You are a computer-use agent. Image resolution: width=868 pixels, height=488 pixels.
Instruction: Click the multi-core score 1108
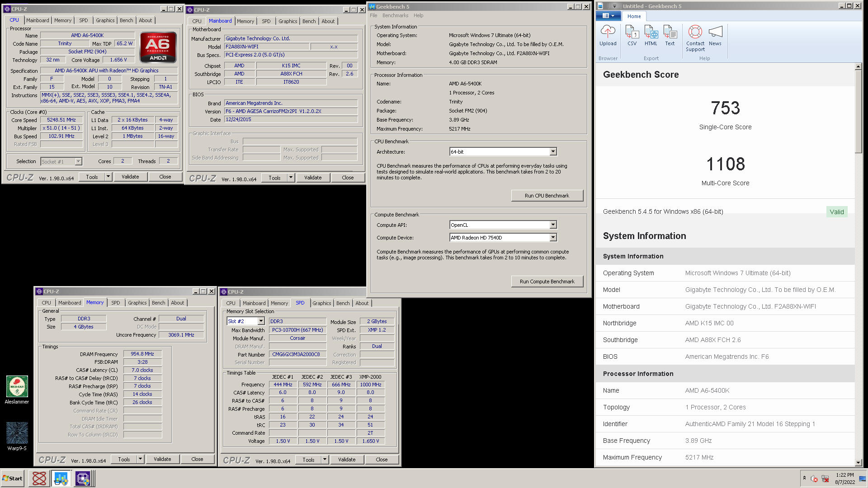tap(725, 164)
